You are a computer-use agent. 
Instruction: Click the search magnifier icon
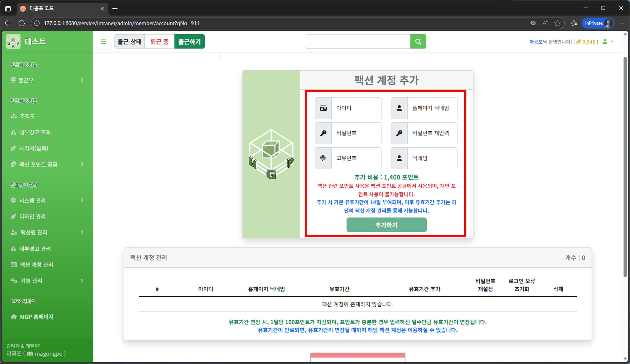418,41
